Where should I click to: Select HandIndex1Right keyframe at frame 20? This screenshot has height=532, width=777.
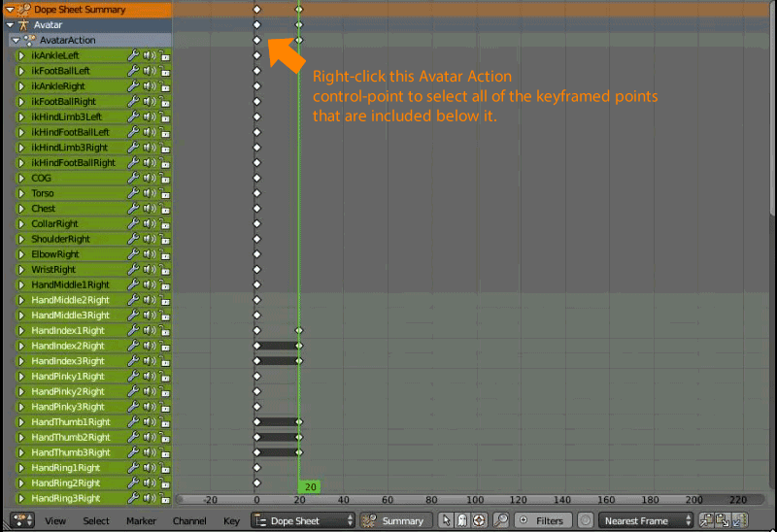tap(299, 330)
